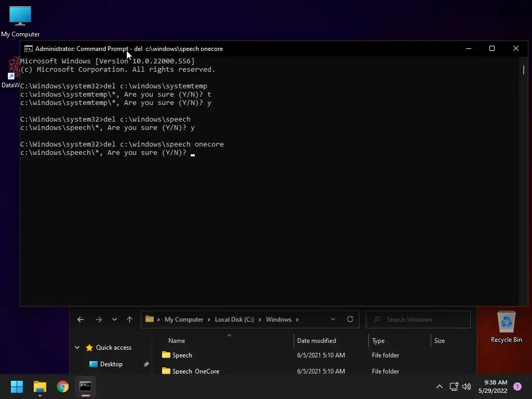This screenshot has height=399, width=532.
Task: Open clock and calendar 9:38 AM
Action: 493,387
